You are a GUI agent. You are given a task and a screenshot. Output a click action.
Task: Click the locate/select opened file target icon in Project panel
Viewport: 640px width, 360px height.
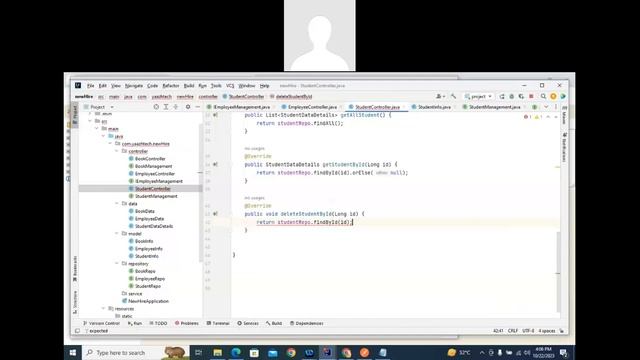[x=156, y=107]
